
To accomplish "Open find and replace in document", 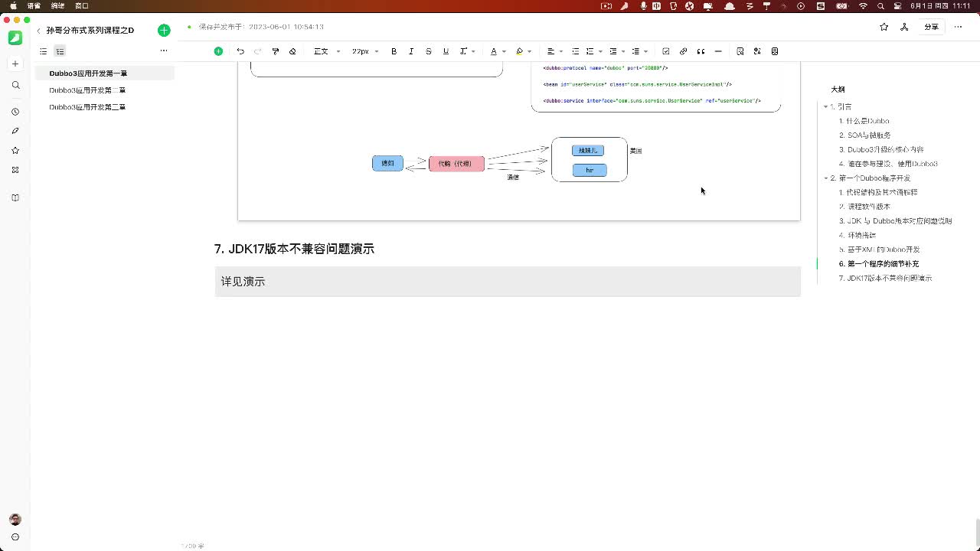I will (x=740, y=51).
